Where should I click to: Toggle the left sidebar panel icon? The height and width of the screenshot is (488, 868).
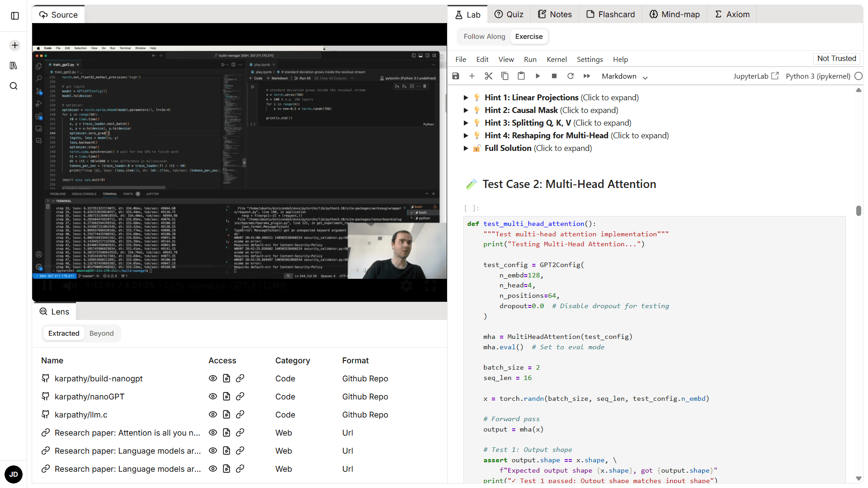tap(15, 16)
